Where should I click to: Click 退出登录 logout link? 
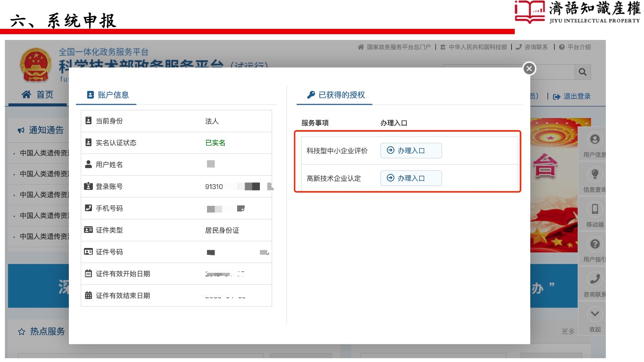click(x=572, y=96)
